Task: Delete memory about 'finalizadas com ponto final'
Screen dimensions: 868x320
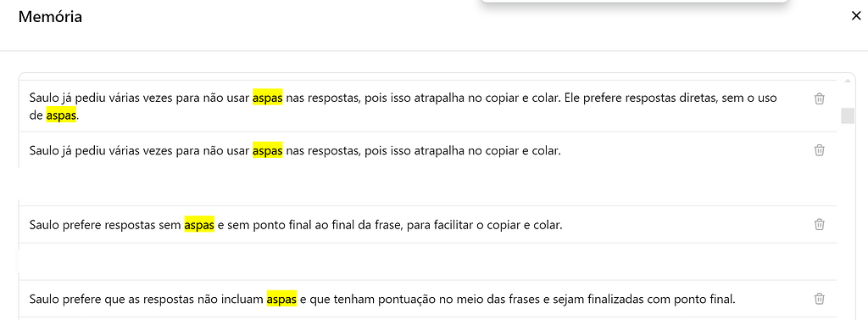Action: 820,299
